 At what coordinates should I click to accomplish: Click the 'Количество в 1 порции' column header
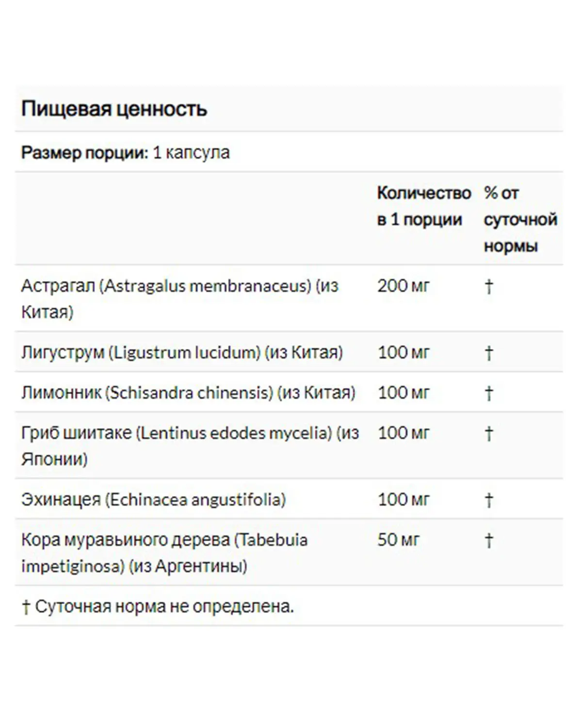coord(424,206)
